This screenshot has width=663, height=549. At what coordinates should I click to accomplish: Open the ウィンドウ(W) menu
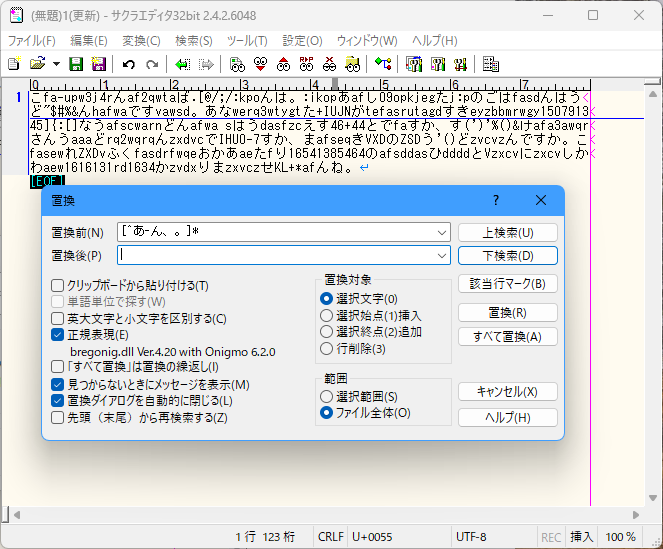click(x=367, y=41)
